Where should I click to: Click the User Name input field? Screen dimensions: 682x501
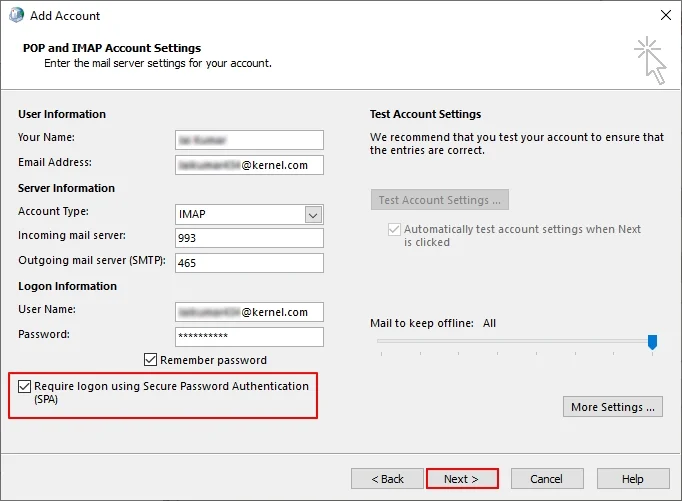(249, 312)
